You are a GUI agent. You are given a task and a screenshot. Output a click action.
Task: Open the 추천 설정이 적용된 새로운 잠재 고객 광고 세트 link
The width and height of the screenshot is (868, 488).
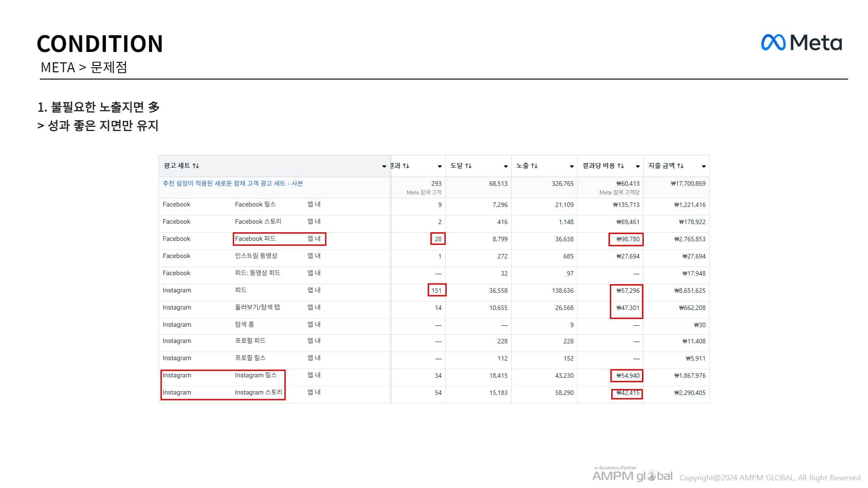click(x=233, y=183)
